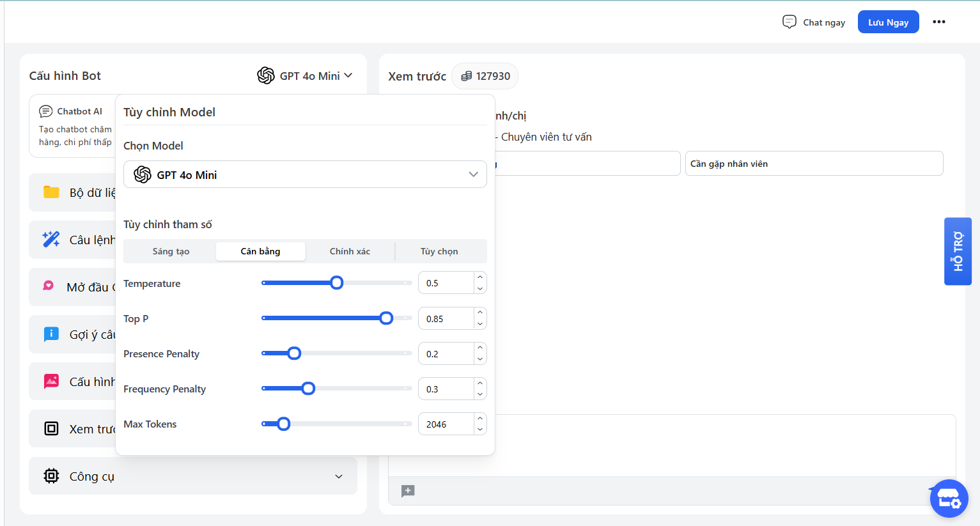980x526 pixels.
Task: Open the GPT 4o Mini header dropdown
Action: pyautogui.click(x=305, y=76)
